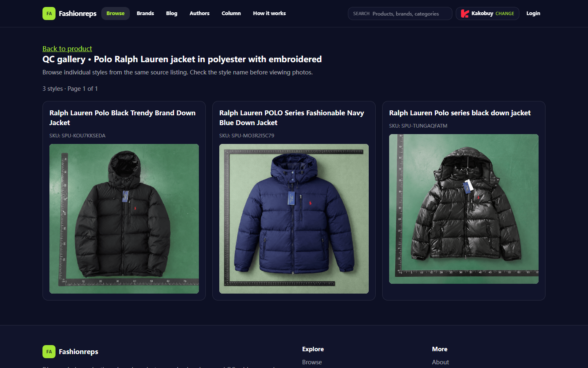This screenshot has width=588, height=368.
Task: Click the Login link
Action: pyautogui.click(x=533, y=13)
